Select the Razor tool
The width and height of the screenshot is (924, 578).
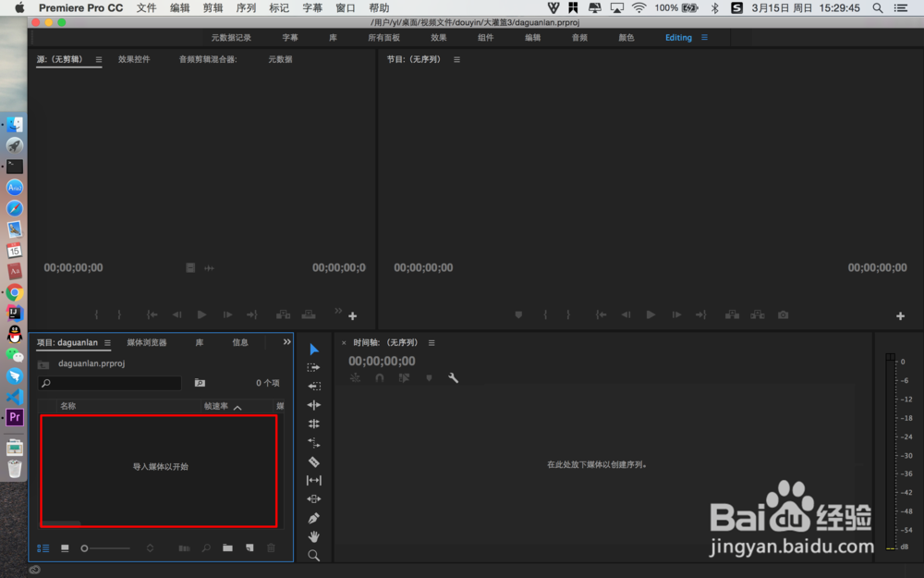tap(314, 461)
